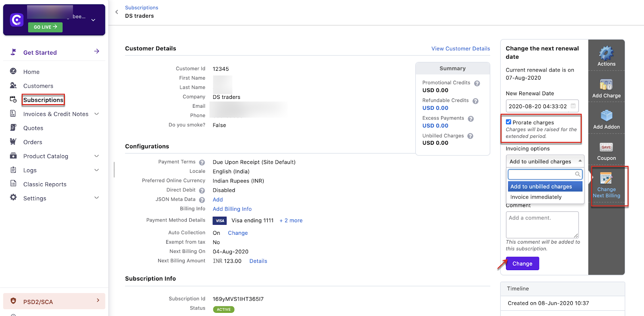Open the Invoicing options dropdown

pyautogui.click(x=545, y=161)
